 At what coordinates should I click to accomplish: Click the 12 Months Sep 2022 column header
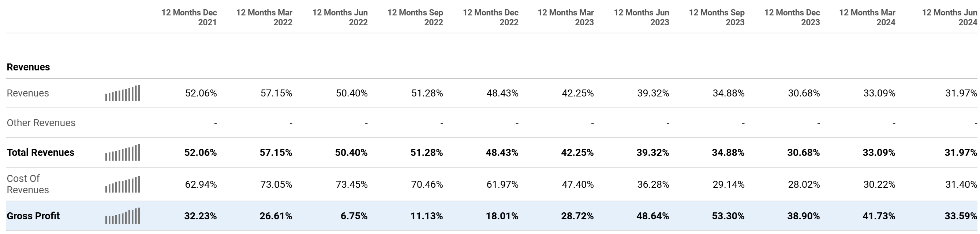[415, 18]
